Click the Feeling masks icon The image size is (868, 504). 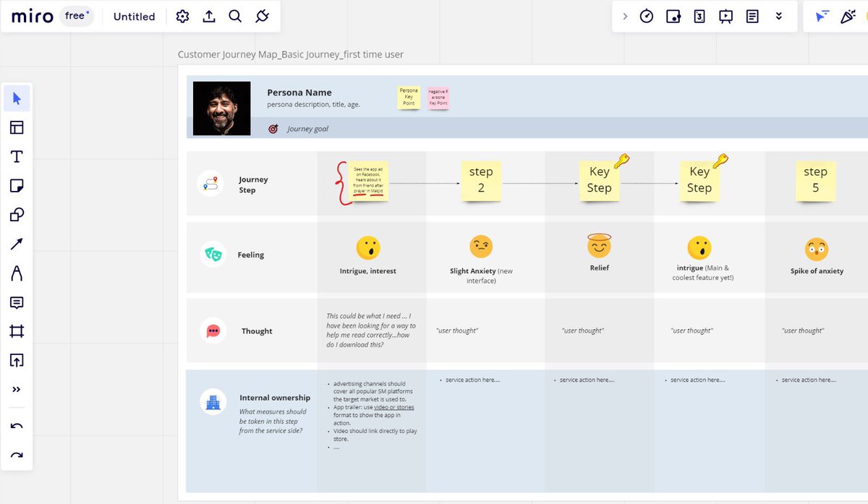(213, 254)
